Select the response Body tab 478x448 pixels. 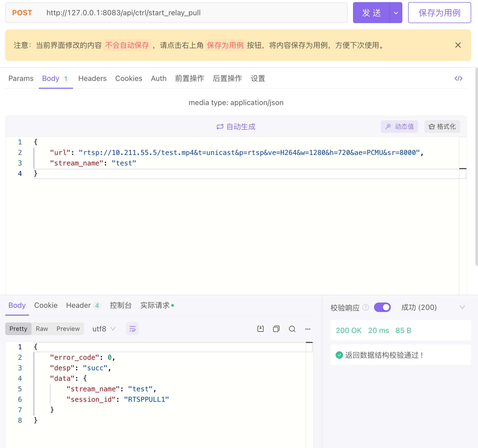[x=17, y=305]
